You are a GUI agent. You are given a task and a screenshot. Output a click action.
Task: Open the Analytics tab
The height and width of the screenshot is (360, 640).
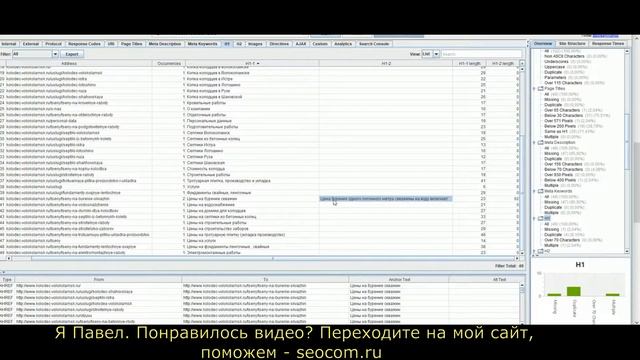tap(343, 44)
